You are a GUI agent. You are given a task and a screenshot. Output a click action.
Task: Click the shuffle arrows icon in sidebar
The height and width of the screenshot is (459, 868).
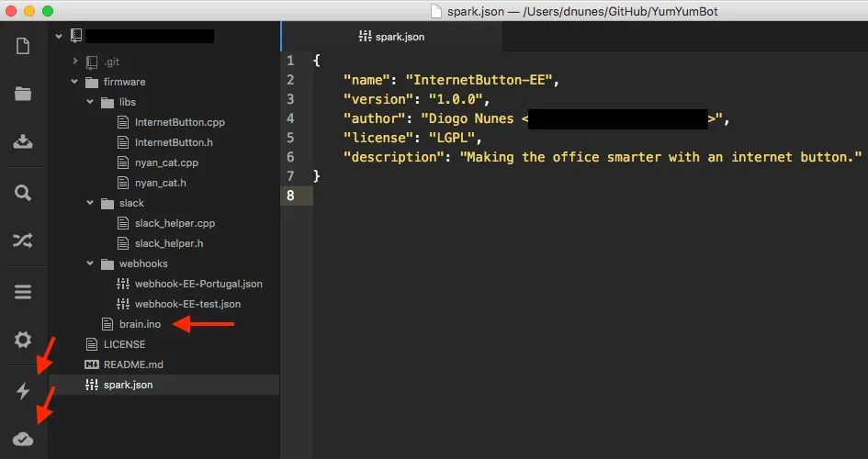[23, 241]
